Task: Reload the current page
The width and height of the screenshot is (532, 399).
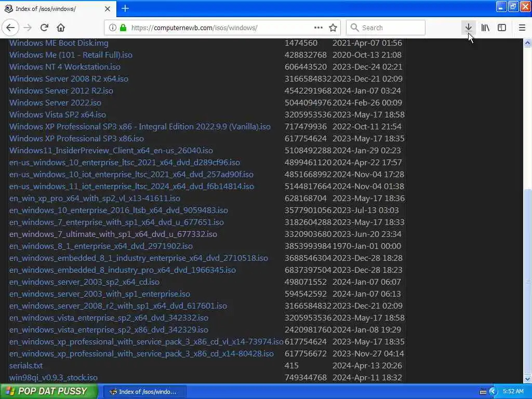Action: pos(44,28)
